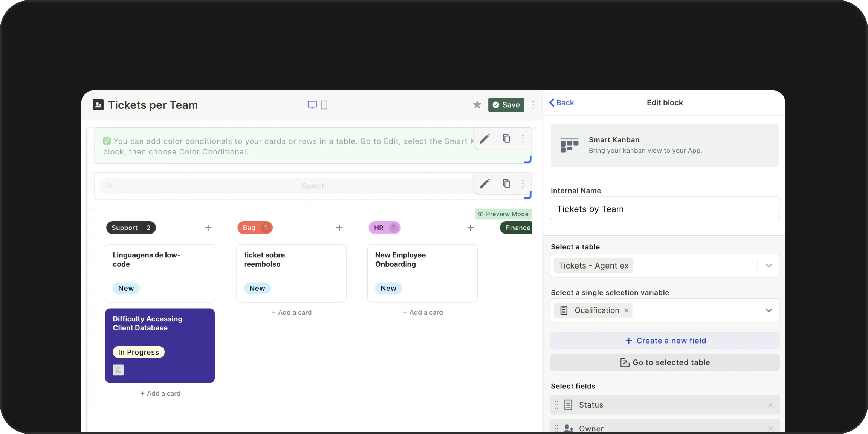Screen dimensions: 868x434
Task: Edit the checklist block with the pencil icon
Action: [485, 139]
